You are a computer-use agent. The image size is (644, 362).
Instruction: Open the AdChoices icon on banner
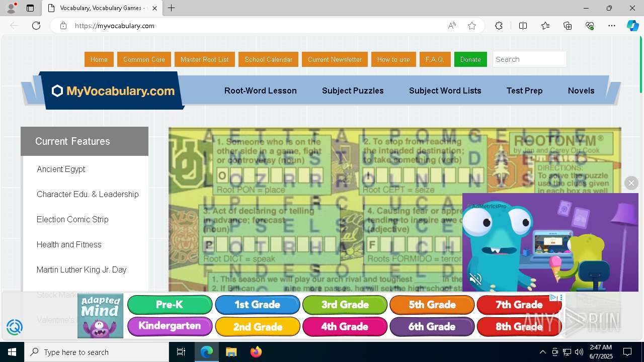(553, 298)
